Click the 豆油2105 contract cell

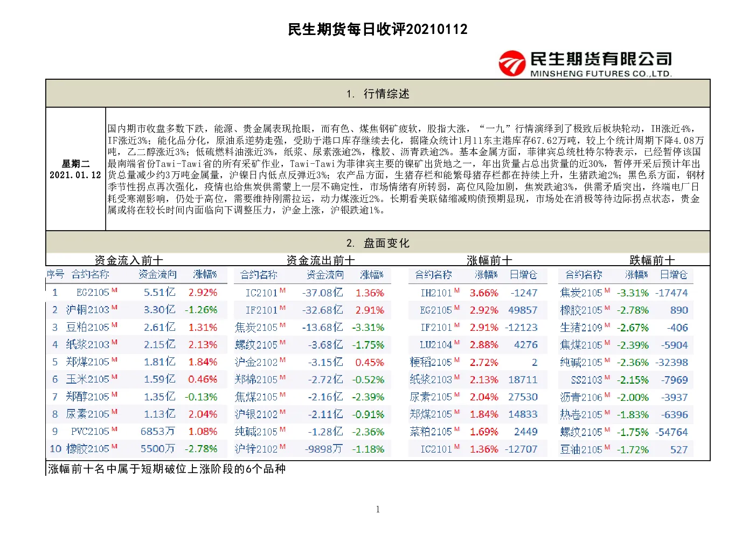(x=581, y=449)
